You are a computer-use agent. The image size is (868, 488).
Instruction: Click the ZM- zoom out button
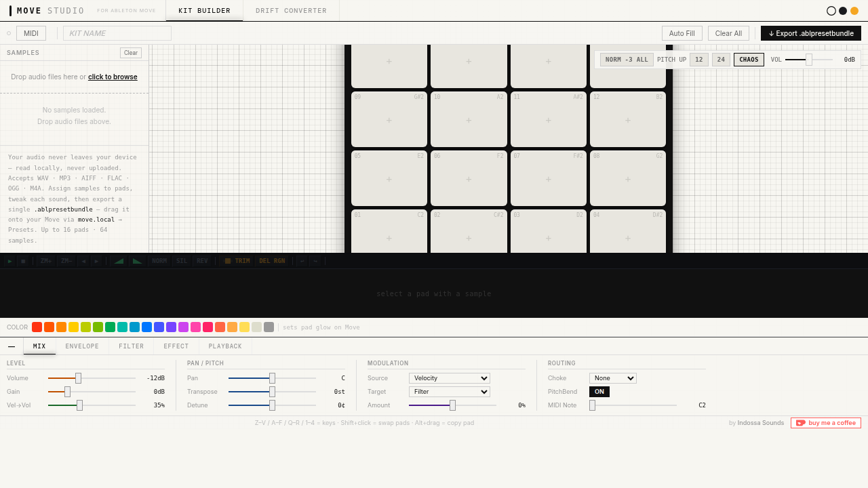66,261
